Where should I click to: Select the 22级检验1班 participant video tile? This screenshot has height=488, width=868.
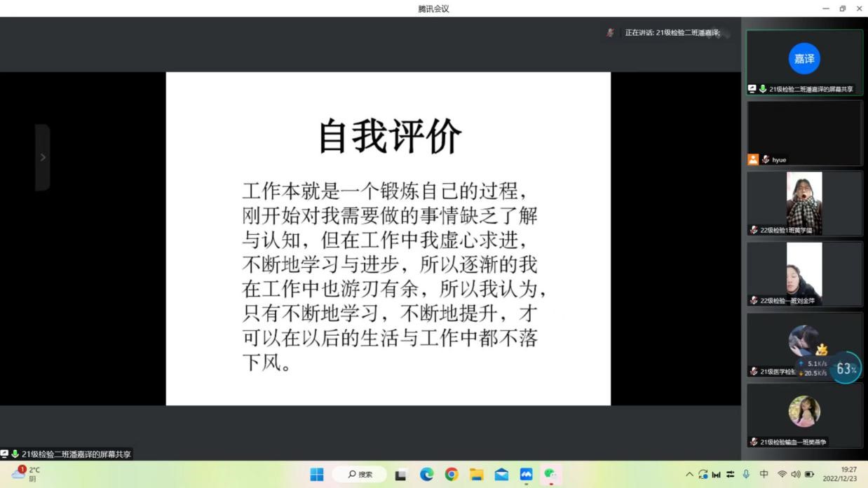803,203
